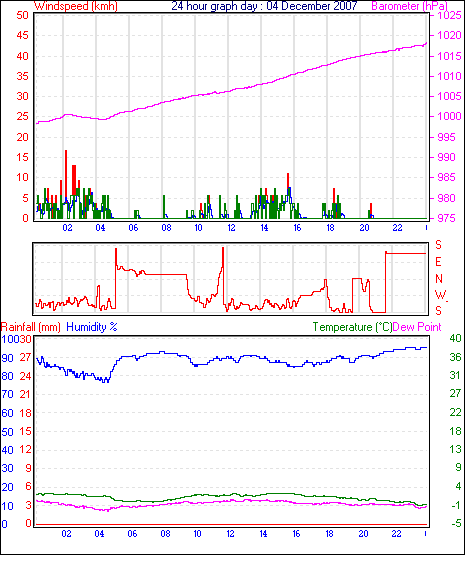Click the Humidity % legend label

(x=92, y=327)
